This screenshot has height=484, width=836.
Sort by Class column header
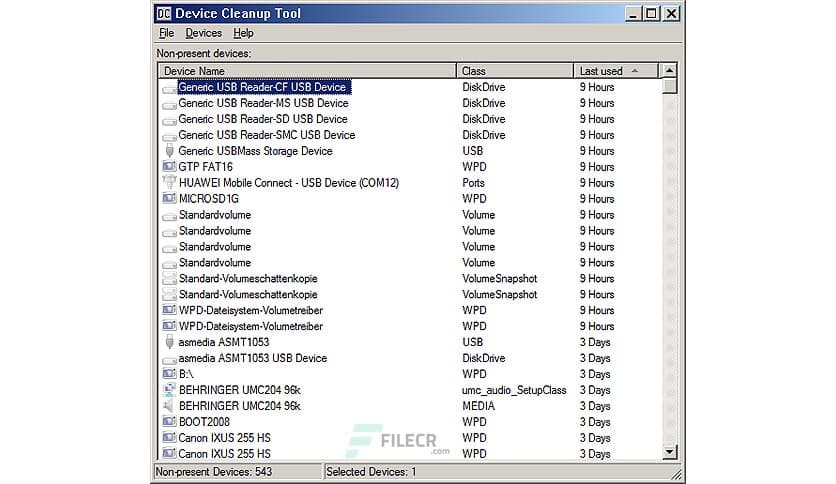coord(515,71)
